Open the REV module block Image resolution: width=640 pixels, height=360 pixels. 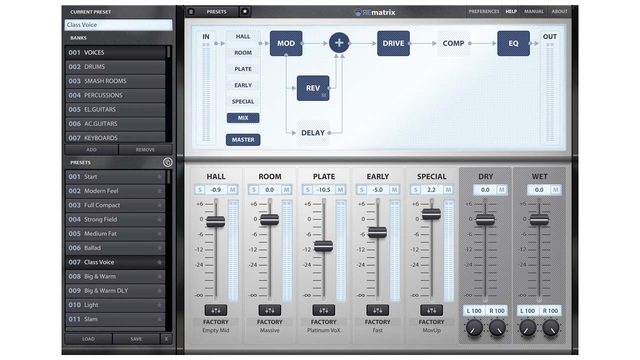click(313, 88)
